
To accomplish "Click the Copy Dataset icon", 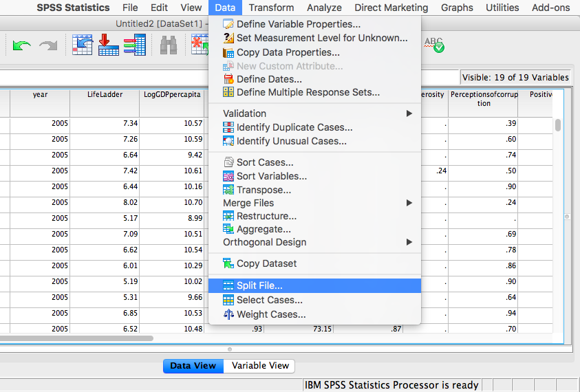I will (228, 263).
